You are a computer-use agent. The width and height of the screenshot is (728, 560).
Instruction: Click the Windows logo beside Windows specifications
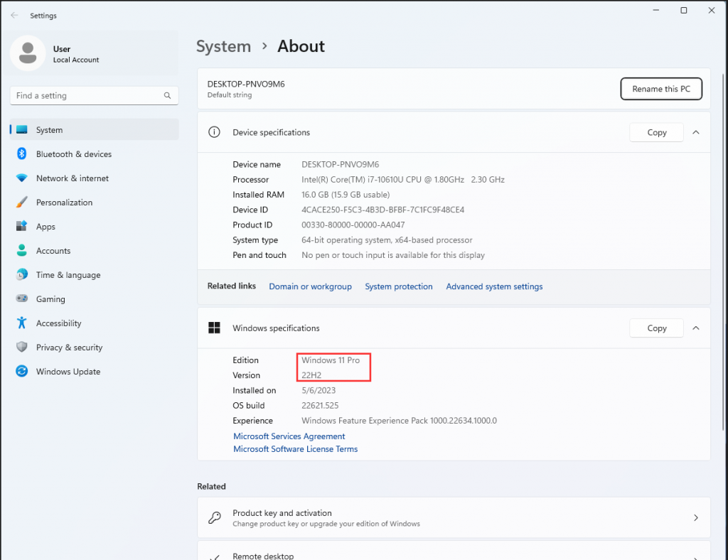coord(214,328)
